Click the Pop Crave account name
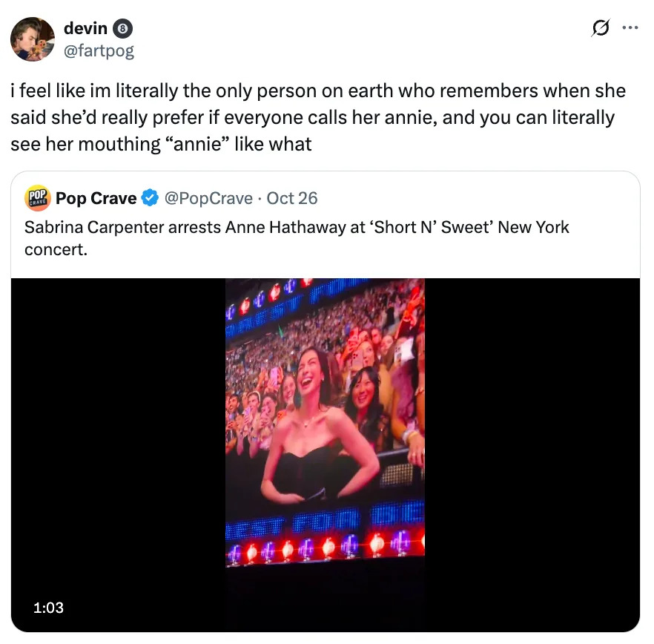Viewport: 654px width, 644px height. tap(96, 198)
